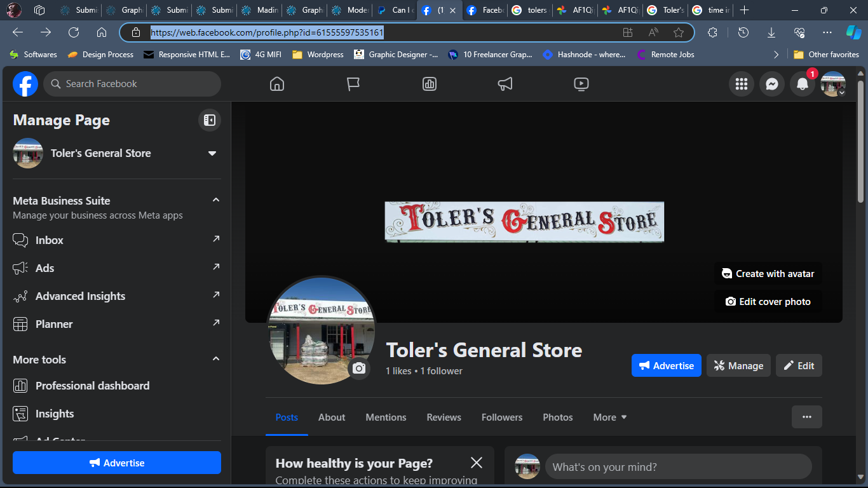Image resolution: width=868 pixels, height=488 pixels.
Task: Click camera icon on profile picture
Action: tap(359, 369)
